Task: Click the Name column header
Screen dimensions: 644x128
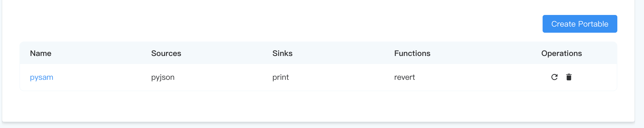Action: tap(41, 53)
